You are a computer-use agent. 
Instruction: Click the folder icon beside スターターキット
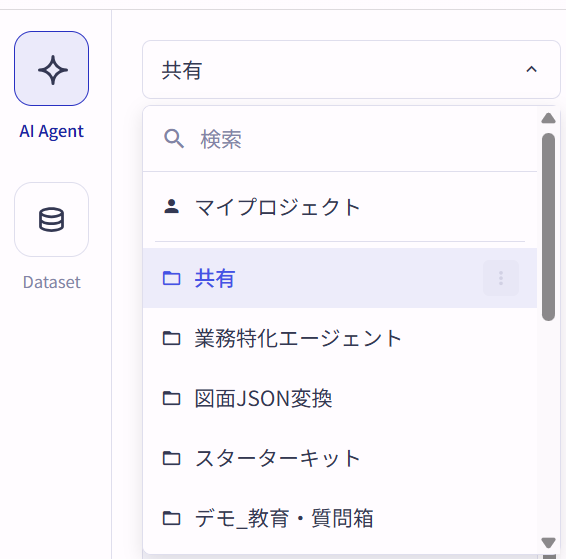(x=171, y=458)
